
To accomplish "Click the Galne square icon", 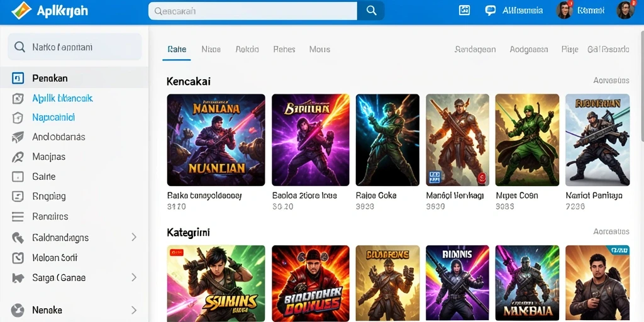I will 18,177.
